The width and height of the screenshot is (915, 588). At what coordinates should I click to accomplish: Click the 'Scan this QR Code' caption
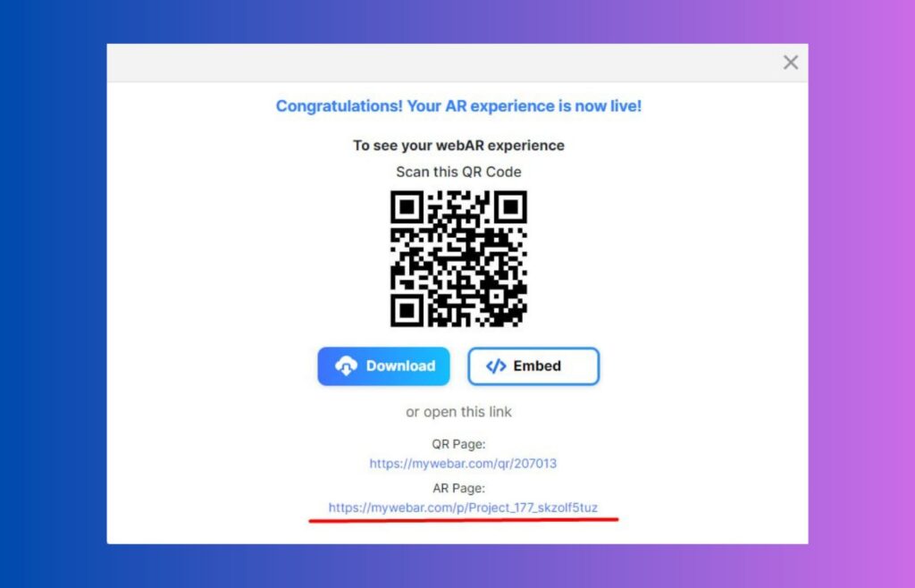coord(458,172)
